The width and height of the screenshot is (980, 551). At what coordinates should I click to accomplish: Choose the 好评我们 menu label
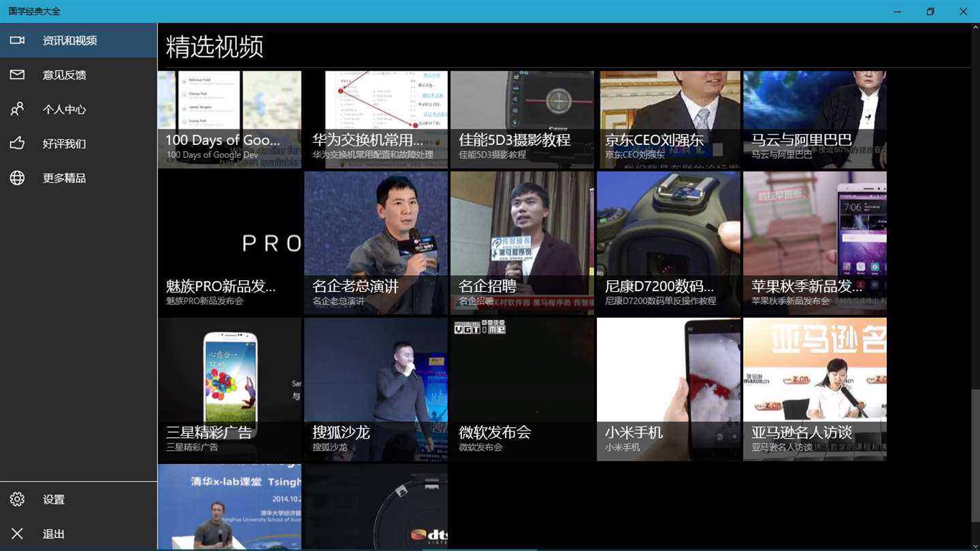(65, 144)
